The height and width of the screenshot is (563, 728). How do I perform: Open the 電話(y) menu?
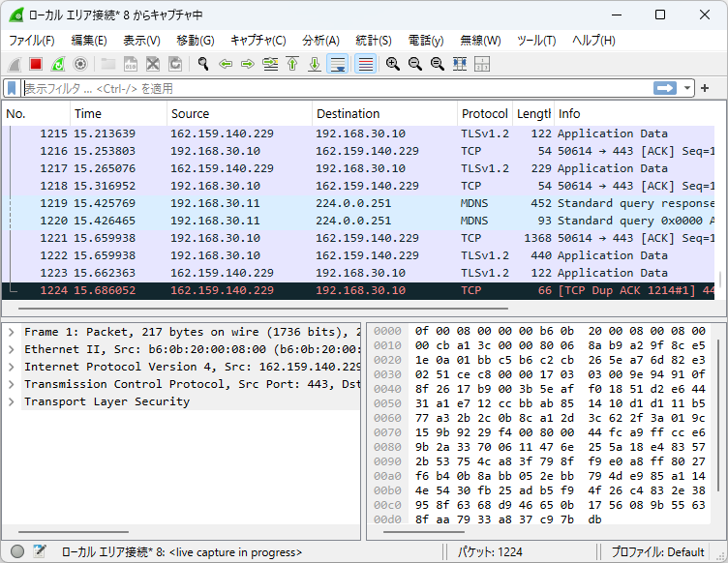tap(426, 41)
